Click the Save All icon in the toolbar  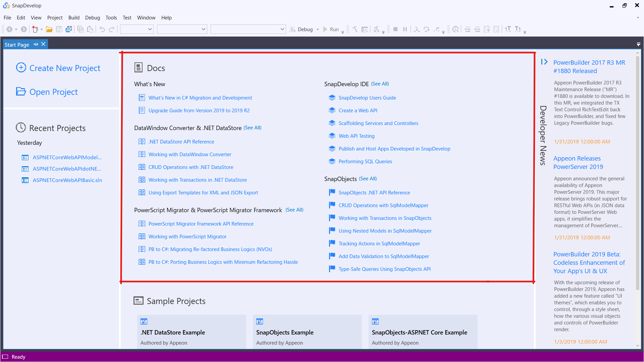[68, 29]
